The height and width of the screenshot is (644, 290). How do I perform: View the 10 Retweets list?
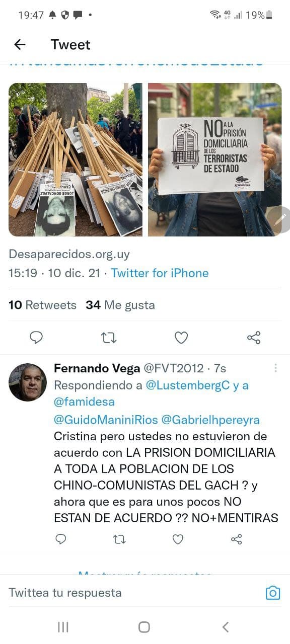tap(42, 305)
